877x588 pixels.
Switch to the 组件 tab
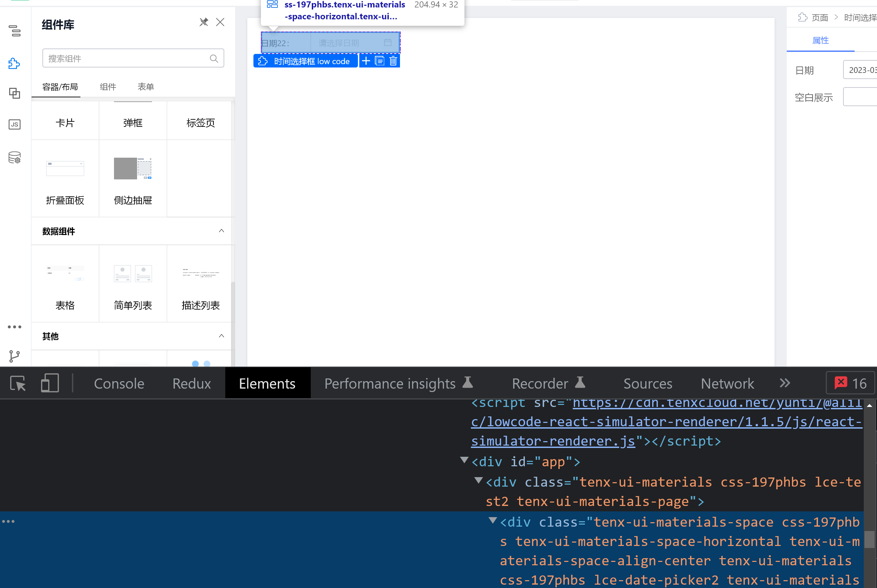[x=108, y=87]
